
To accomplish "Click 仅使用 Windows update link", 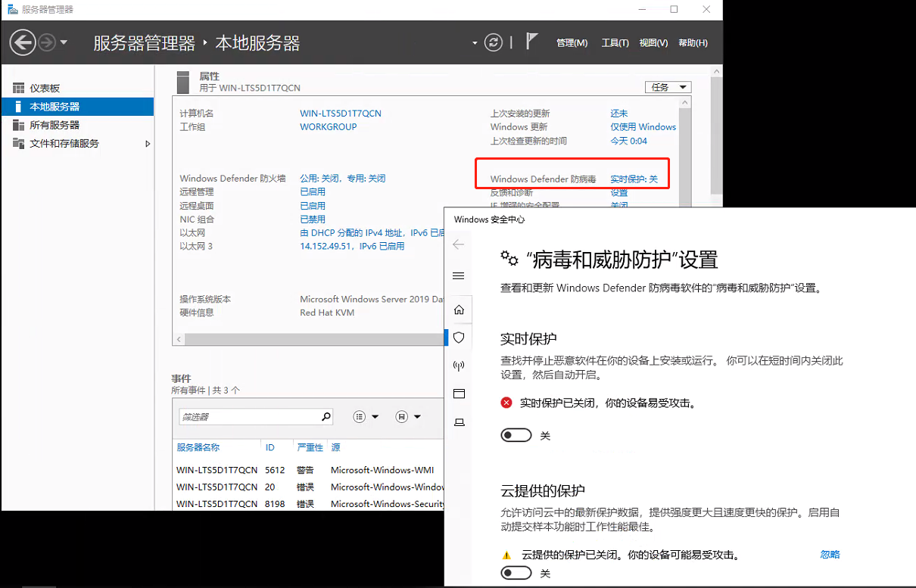I will [643, 127].
